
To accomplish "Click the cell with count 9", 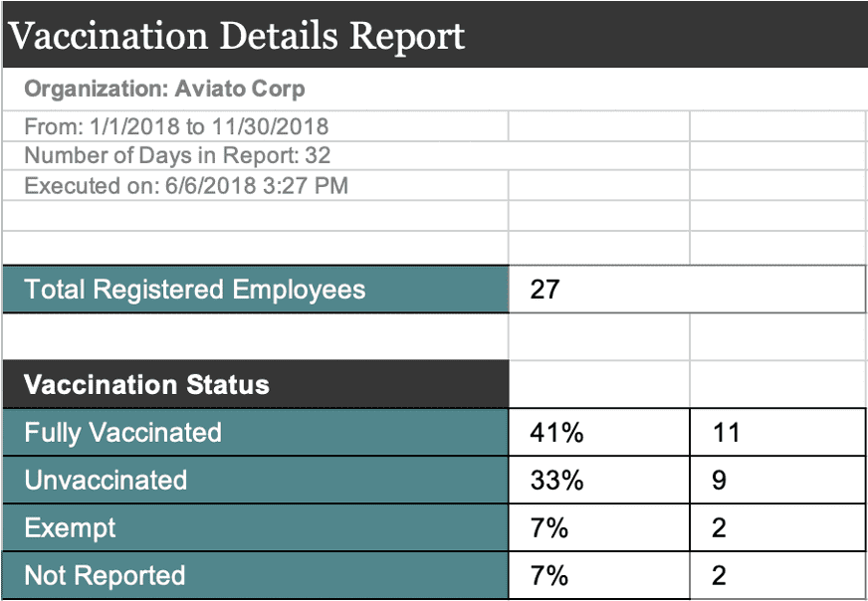I will point(777,480).
